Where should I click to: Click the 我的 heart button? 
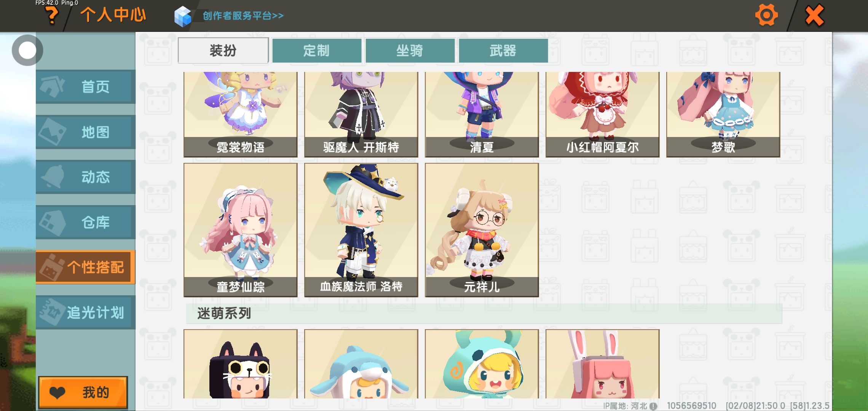83,392
